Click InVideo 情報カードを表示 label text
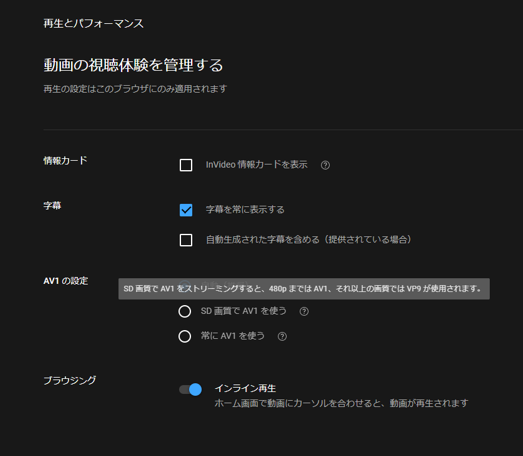This screenshot has height=456, width=523. pyautogui.click(x=256, y=165)
